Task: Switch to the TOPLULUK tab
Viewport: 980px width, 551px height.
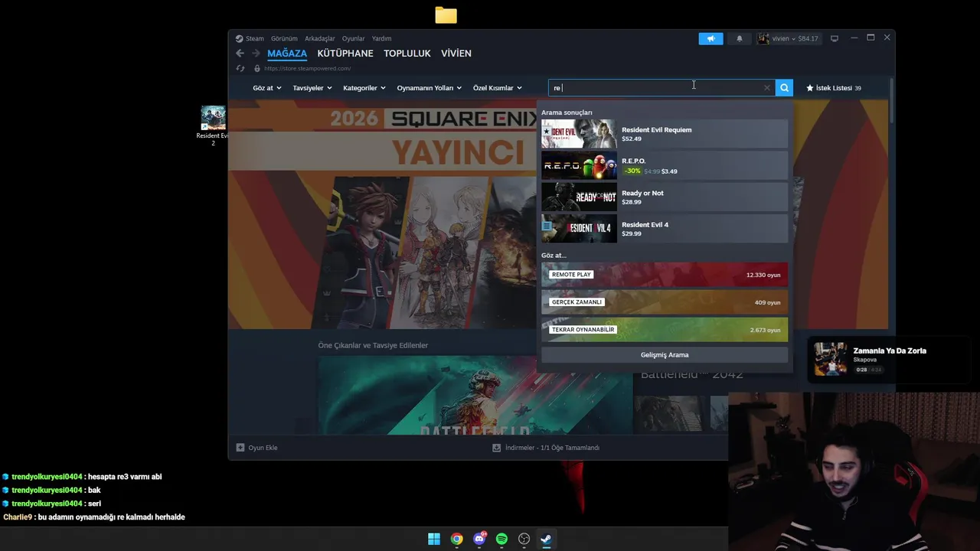Action: tap(407, 54)
